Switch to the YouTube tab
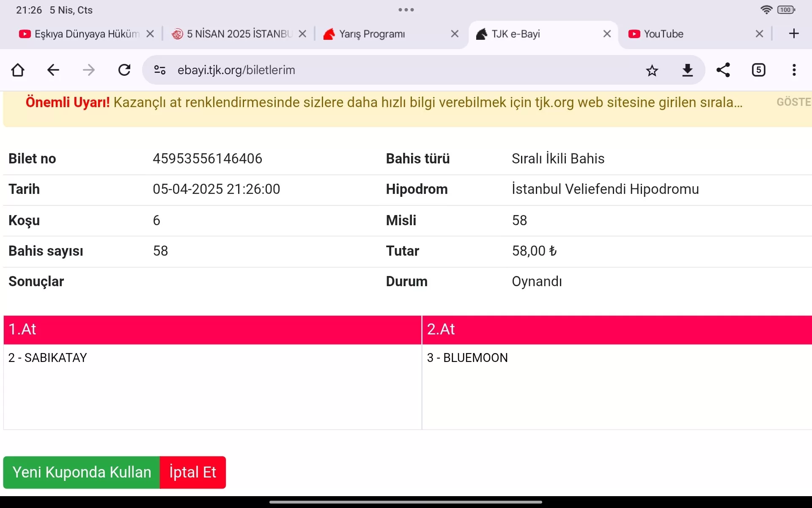 coord(664,34)
